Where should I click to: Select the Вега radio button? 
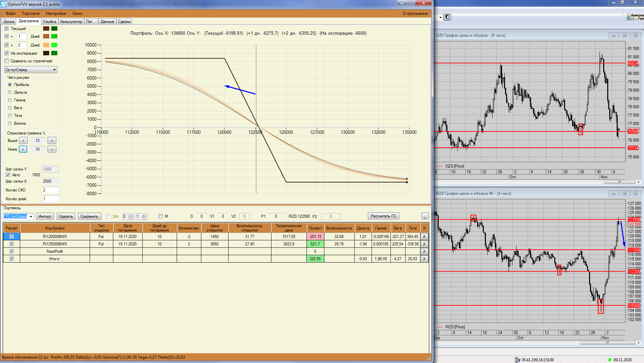(10, 108)
